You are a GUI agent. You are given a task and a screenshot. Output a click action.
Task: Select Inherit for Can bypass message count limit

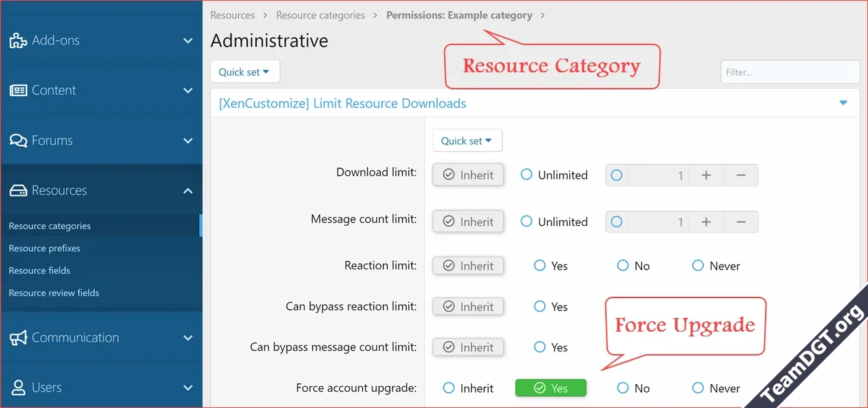tap(468, 347)
